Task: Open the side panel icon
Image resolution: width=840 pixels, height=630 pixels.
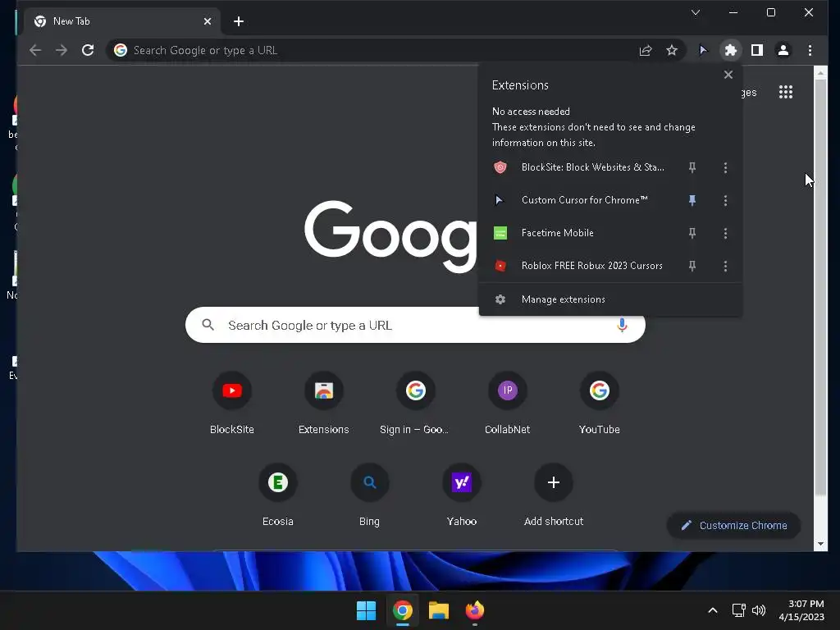Action: [757, 50]
